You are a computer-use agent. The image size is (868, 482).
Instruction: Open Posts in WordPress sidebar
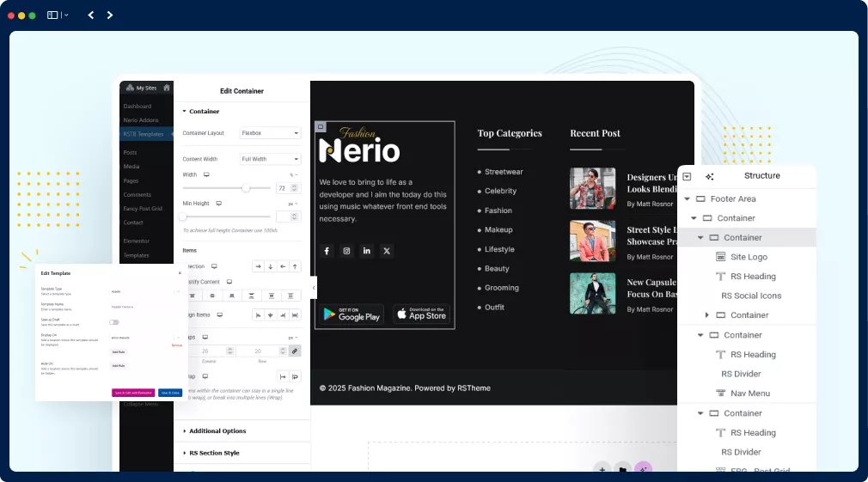click(x=130, y=152)
